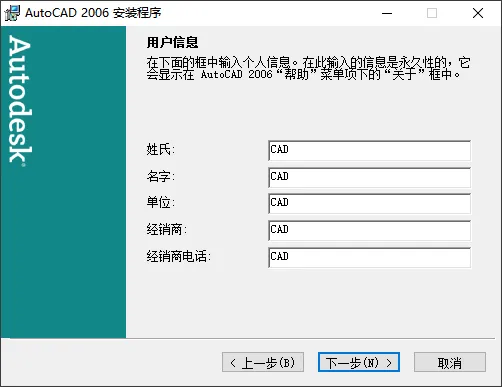502x387 pixels.
Task: Focus the 名字 input field
Action: pyautogui.click(x=369, y=177)
